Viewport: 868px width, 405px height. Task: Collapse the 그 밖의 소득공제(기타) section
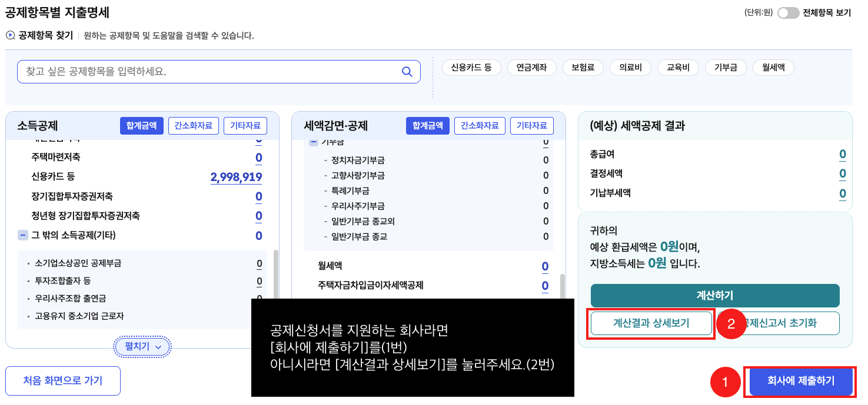click(23, 235)
